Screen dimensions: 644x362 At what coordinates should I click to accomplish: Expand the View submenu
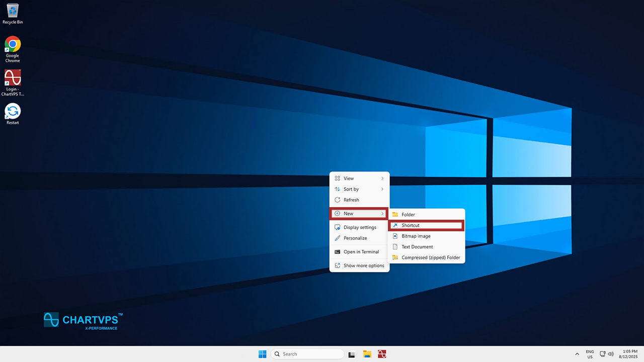(x=359, y=178)
